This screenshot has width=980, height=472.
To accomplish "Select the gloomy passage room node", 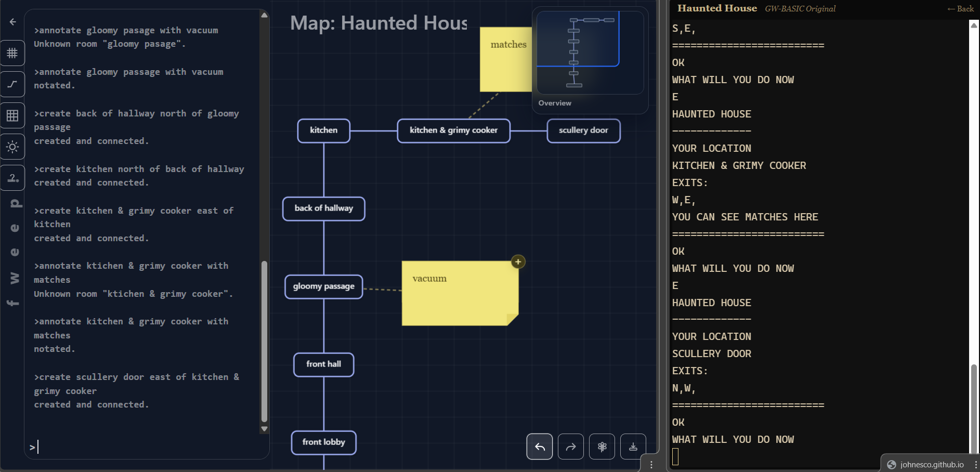I will pyautogui.click(x=323, y=286).
